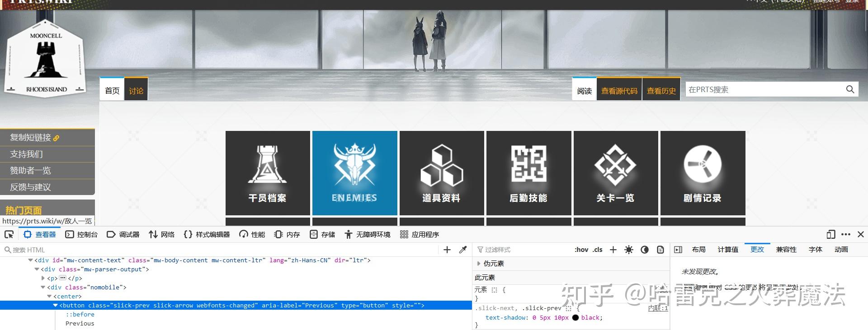The image size is (868, 330).
Task: Select the ::before pseudo-element row
Action: (80, 315)
